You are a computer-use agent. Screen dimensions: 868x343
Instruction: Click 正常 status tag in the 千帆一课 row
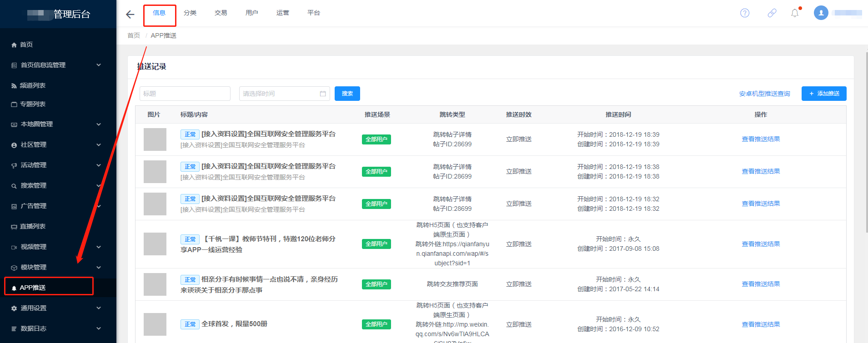[x=190, y=239]
